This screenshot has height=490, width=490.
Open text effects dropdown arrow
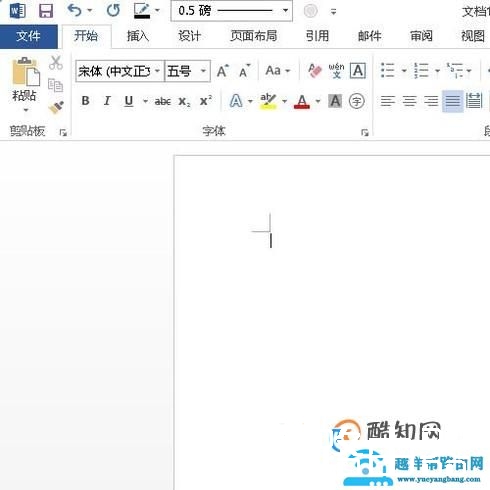pyautogui.click(x=251, y=101)
